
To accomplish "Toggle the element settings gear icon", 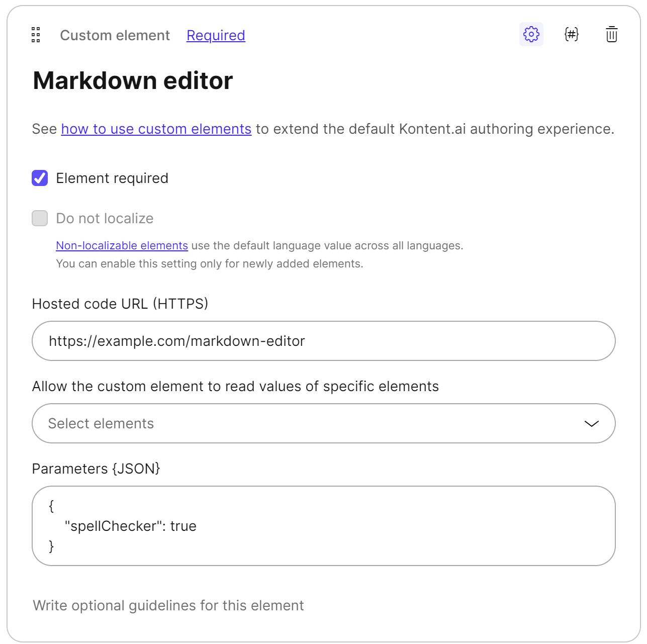I will click(531, 35).
